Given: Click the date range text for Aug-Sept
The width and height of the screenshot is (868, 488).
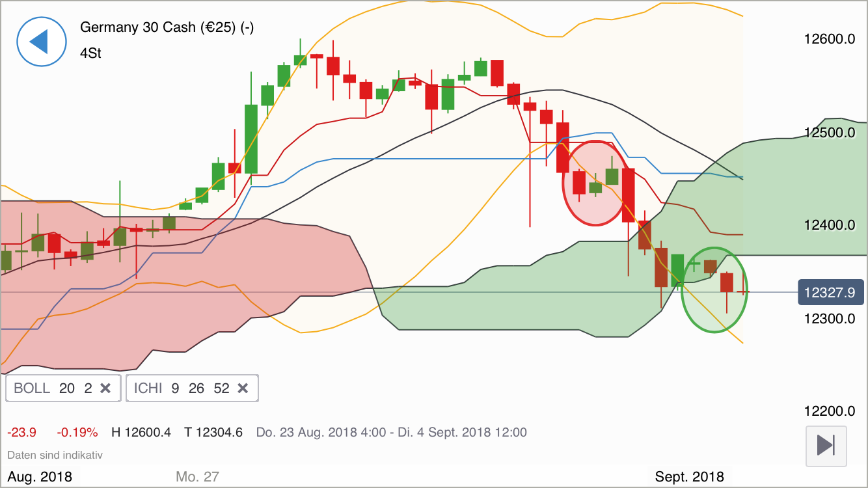Looking at the screenshot, I should 390,432.
